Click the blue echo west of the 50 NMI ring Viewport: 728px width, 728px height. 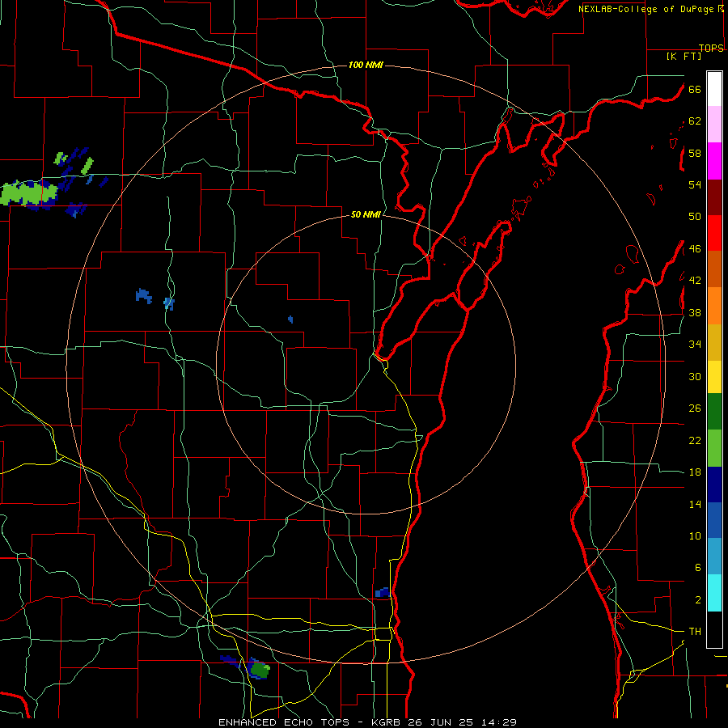pos(143,296)
